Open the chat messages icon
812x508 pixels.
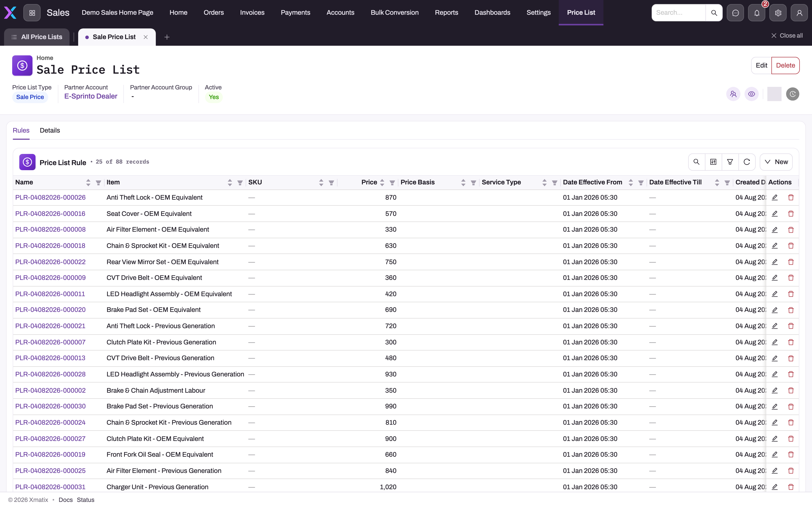[x=735, y=13]
